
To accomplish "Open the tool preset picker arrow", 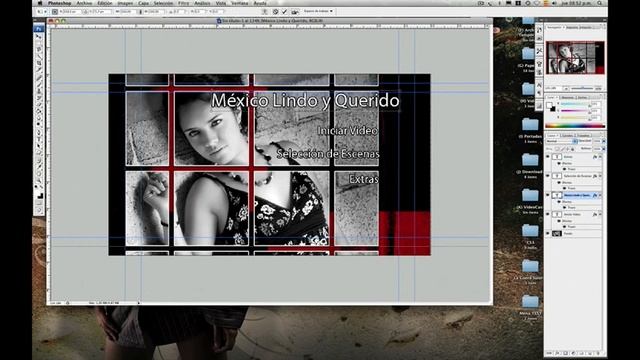I will coord(45,12).
